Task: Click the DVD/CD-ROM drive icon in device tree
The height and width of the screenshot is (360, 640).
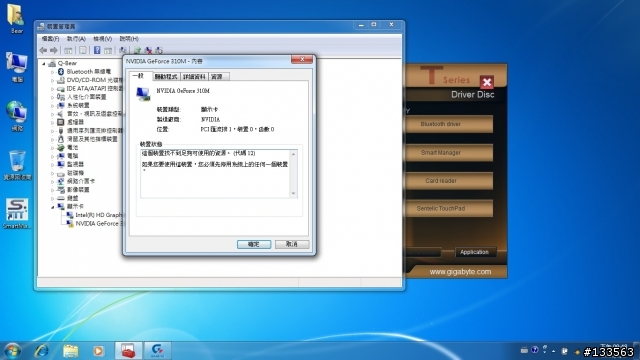Action: coord(61,80)
